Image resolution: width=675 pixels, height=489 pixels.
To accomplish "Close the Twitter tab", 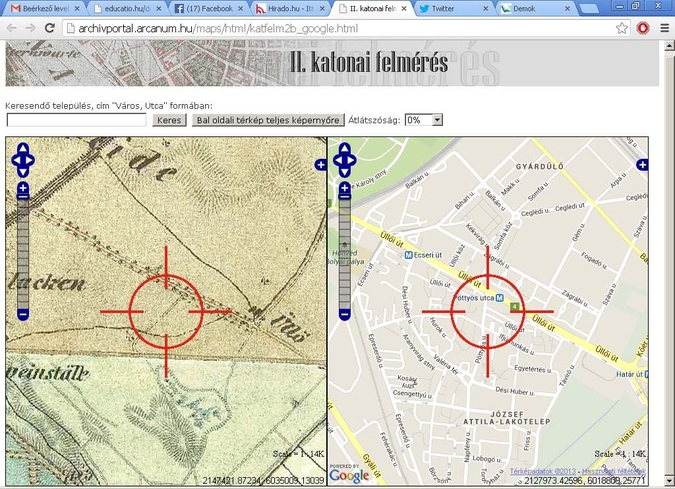I will tap(486, 8).
